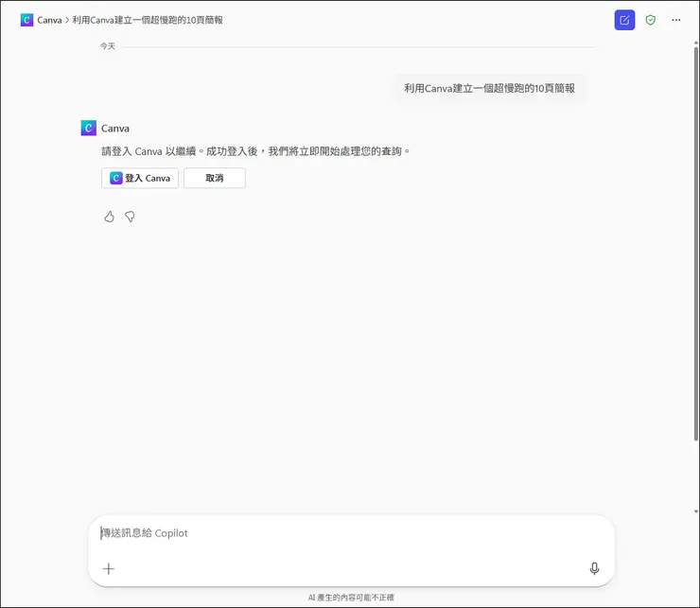
Task: Open the Canva breadcrumb link
Action: pyautogui.click(x=49, y=20)
